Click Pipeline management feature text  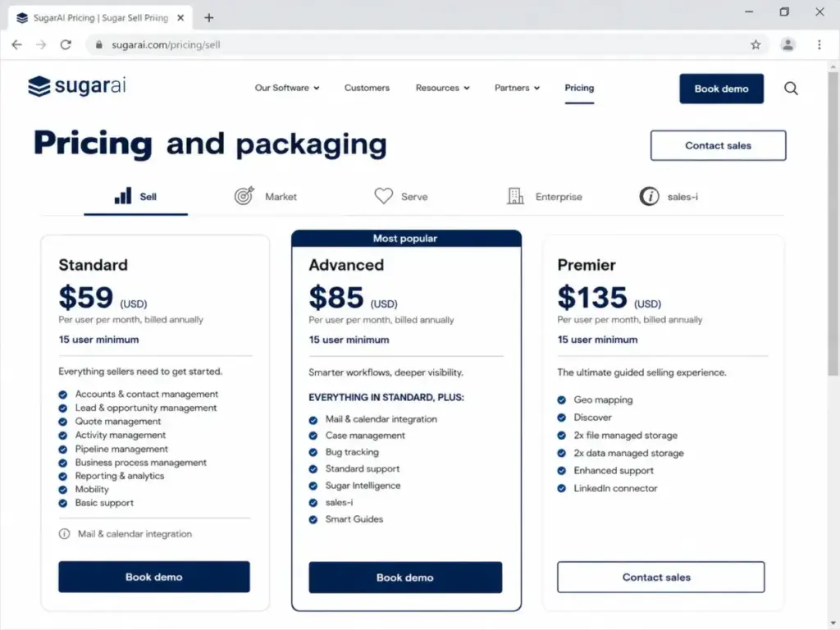coord(121,449)
